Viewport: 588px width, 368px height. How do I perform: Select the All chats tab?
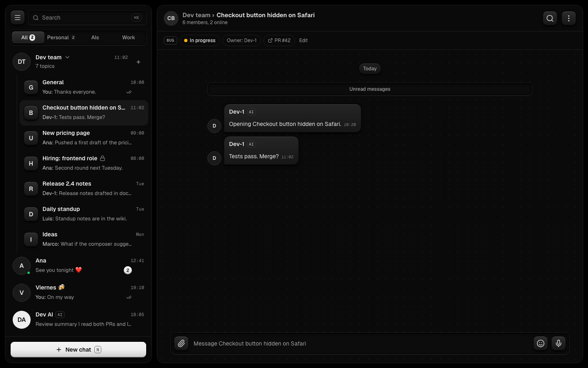(28, 38)
